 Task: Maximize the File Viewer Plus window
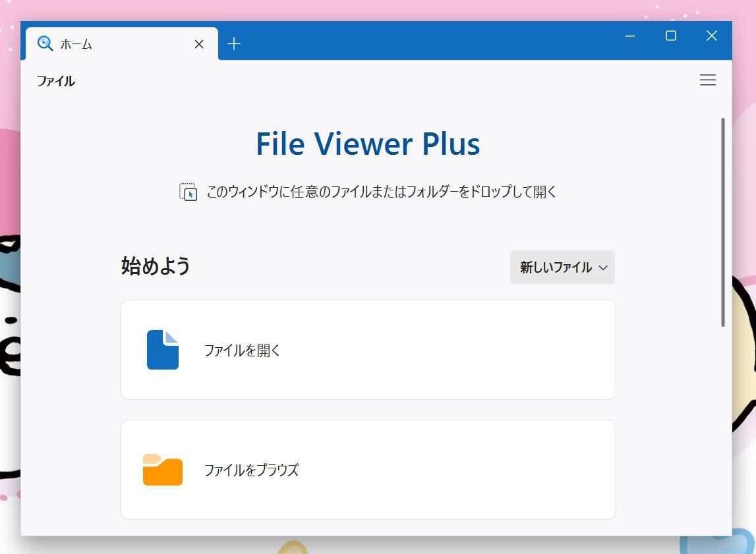pyautogui.click(x=671, y=36)
